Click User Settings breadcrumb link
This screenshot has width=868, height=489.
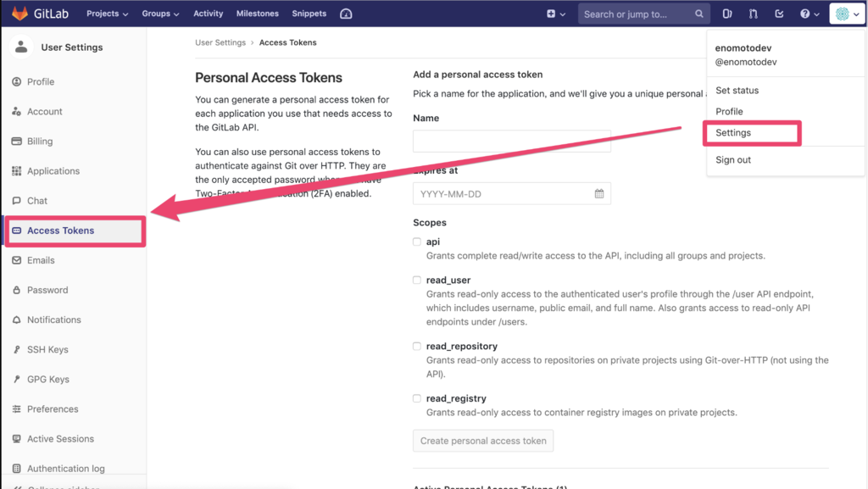click(220, 42)
